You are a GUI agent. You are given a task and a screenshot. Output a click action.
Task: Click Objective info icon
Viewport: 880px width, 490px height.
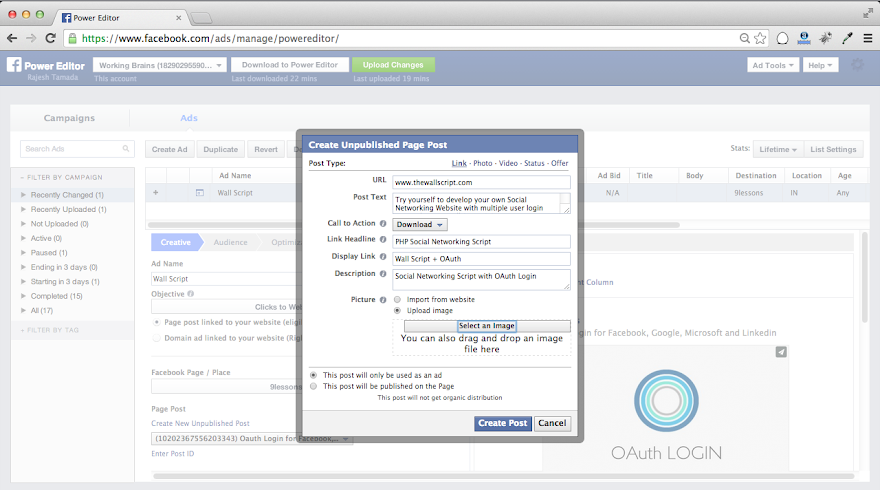coord(191,294)
